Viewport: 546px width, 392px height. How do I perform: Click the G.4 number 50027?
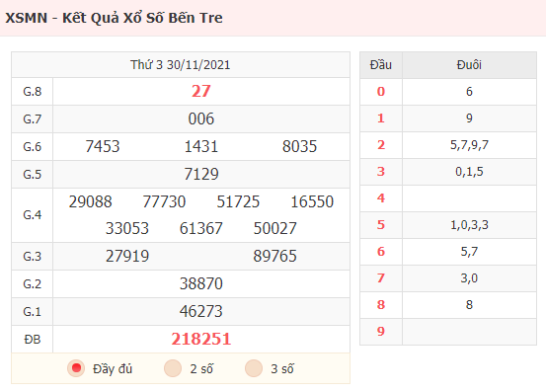275,228
